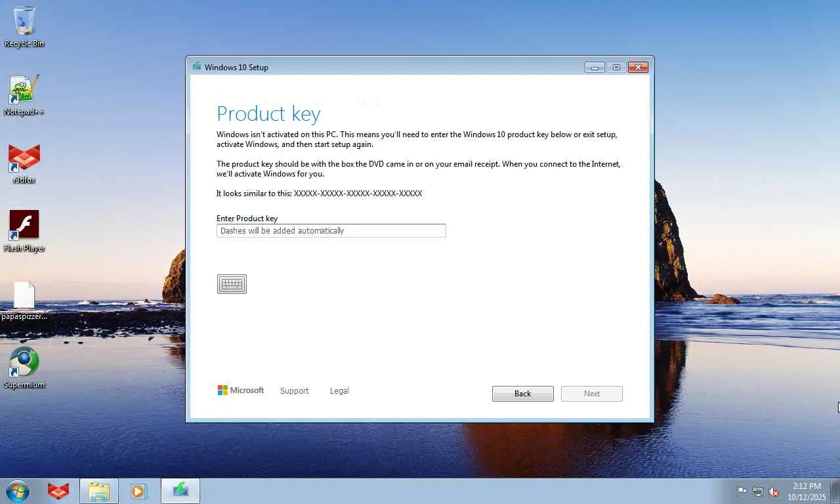Go back with the Back button
This screenshot has width=840, height=504.
pos(523,394)
